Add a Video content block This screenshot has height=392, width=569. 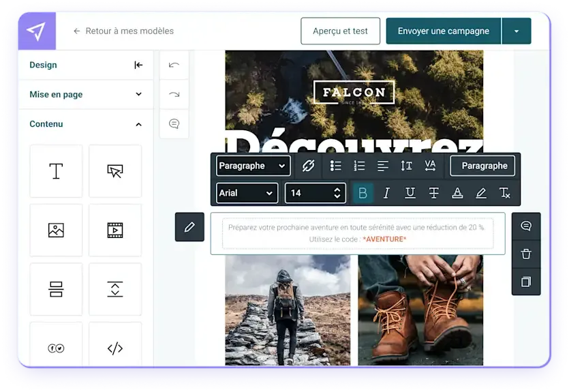click(x=115, y=230)
